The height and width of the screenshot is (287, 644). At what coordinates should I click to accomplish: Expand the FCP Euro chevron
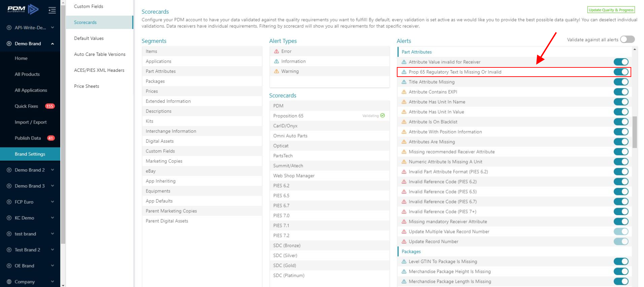pyautogui.click(x=52, y=202)
